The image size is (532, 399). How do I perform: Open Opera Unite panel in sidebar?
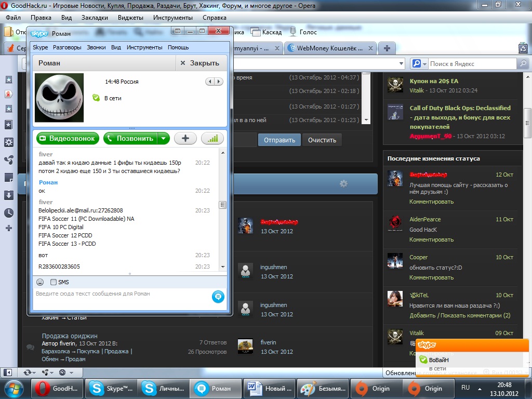click(x=9, y=159)
